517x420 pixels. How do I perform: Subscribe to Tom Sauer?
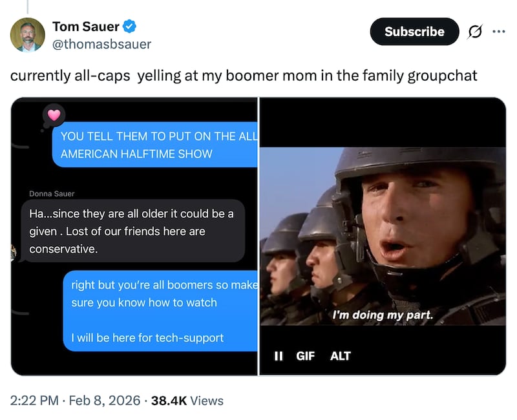point(414,31)
